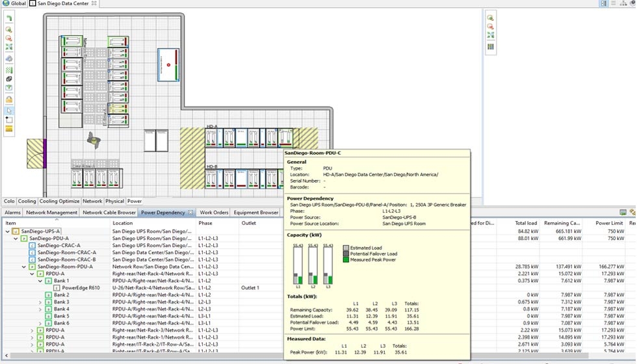Open the Network Cable Browser tab
This screenshot has height=364, width=637.
click(109, 213)
